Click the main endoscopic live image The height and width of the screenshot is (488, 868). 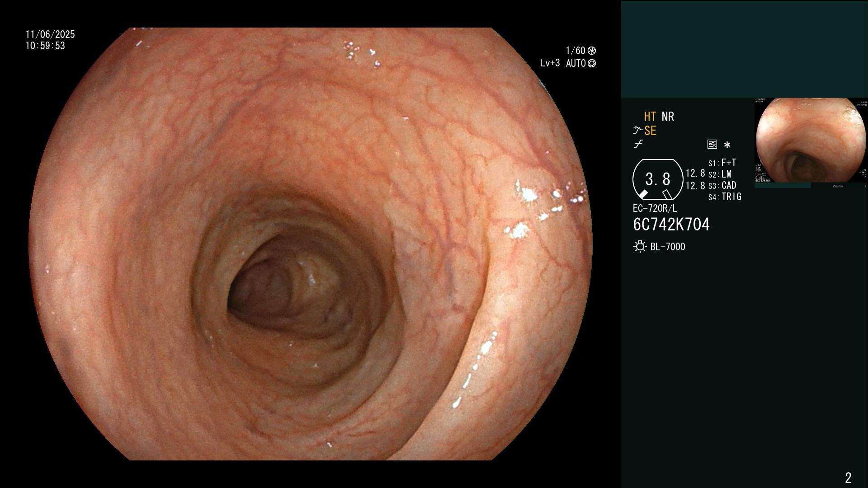coord(311,244)
